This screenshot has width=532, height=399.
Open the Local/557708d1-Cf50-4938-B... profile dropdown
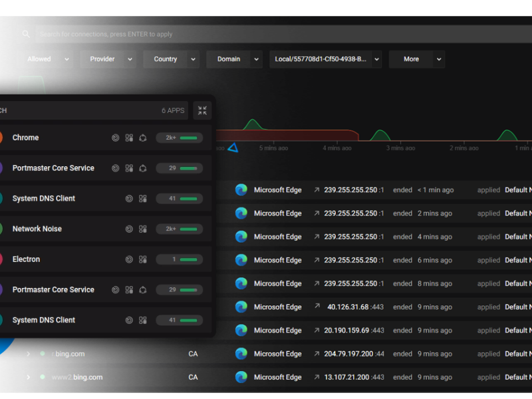[326, 59]
